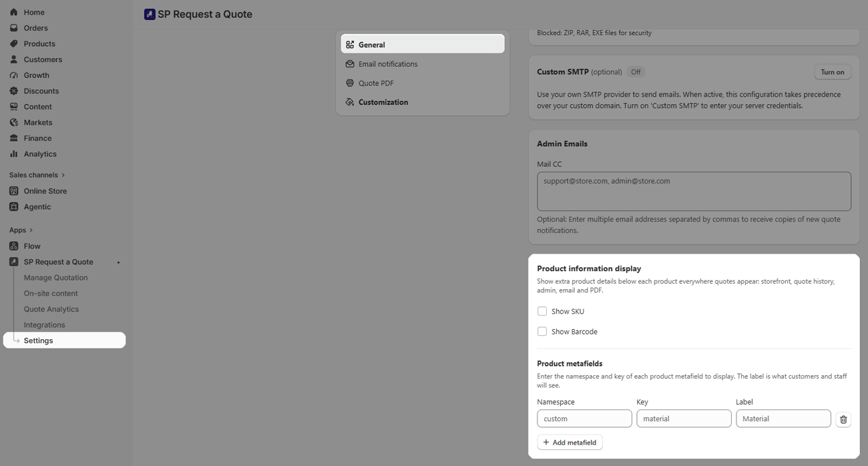Click the Markets globe icon
Viewport: 868px width, 466px height.
click(x=13, y=122)
